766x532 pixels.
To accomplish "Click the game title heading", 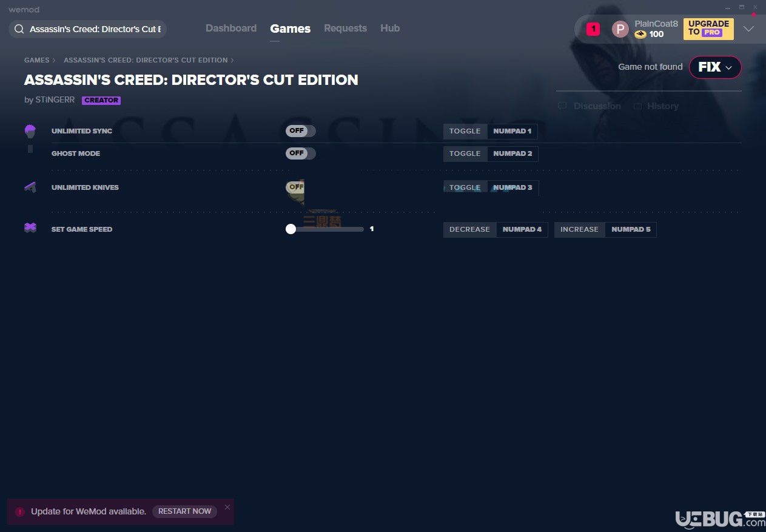I will 191,80.
